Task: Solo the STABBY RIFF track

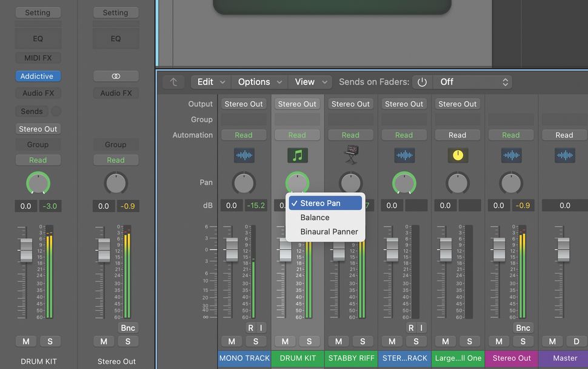Action: pos(362,341)
